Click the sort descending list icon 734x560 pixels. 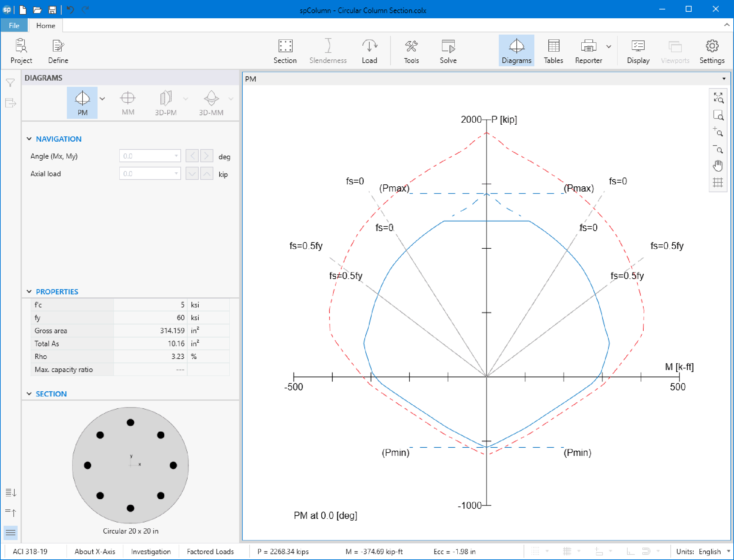11,492
